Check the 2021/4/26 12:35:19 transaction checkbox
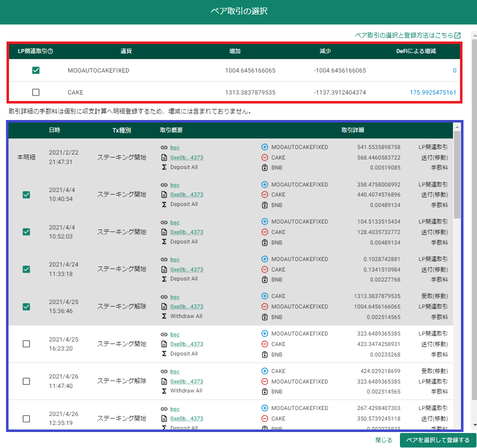Screen dimensions: 477x448 point(27,419)
